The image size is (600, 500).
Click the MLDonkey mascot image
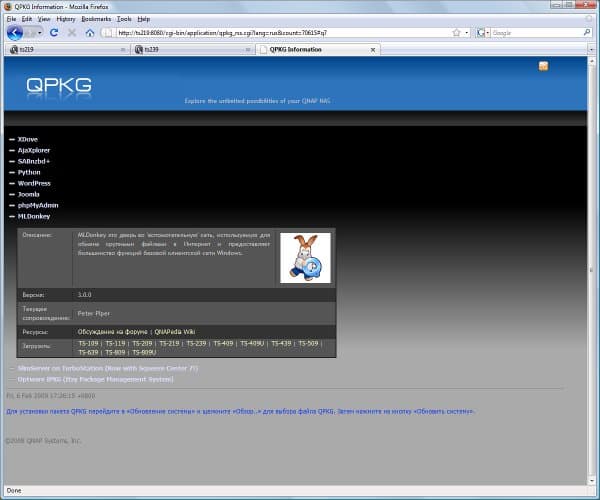click(x=305, y=258)
